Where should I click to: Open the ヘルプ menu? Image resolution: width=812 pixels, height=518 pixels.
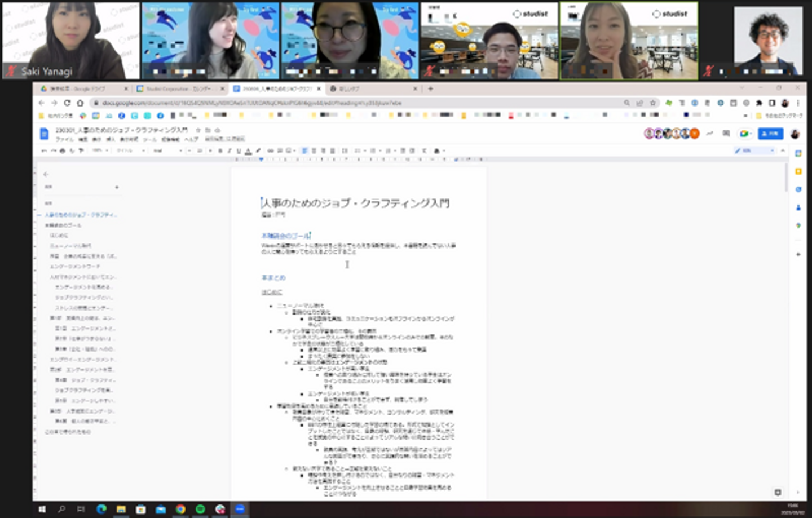pos(191,139)
